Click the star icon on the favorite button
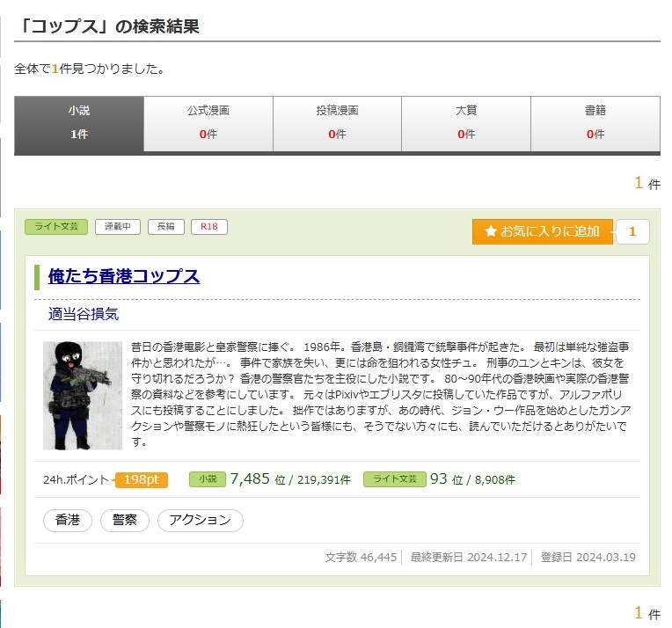 click(x=491, y=232)
